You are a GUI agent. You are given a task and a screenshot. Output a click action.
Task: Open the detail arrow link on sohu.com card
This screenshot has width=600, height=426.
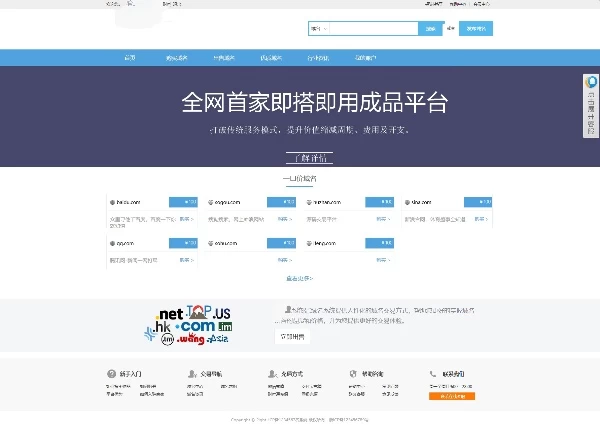click(x=285, y=260)
